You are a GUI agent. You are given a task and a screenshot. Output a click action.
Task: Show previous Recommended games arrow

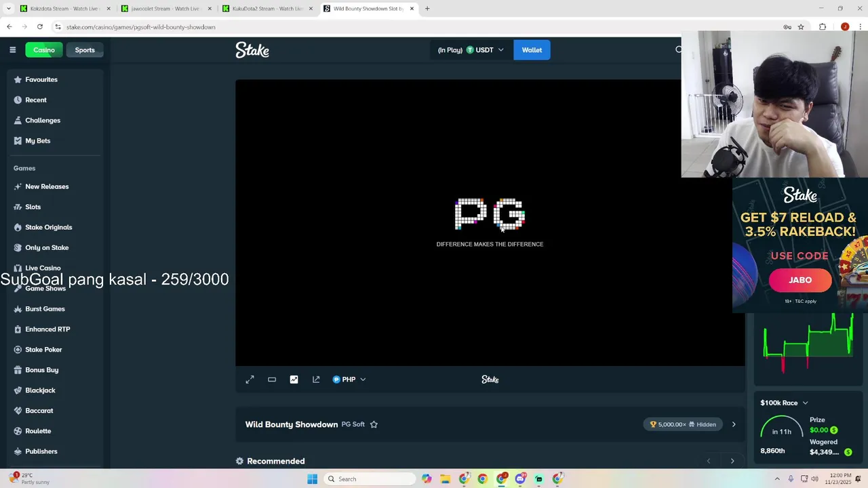tap(709, 461)
